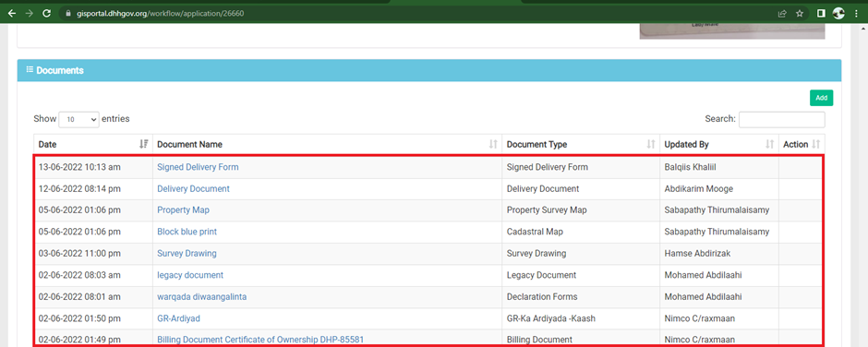Sort by Document Type sort icon
Screen dimensions: 868x347
coord(651,145)
